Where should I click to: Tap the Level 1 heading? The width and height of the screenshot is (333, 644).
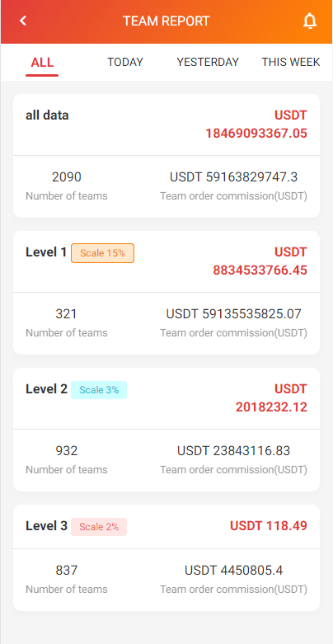pos(46,252)
